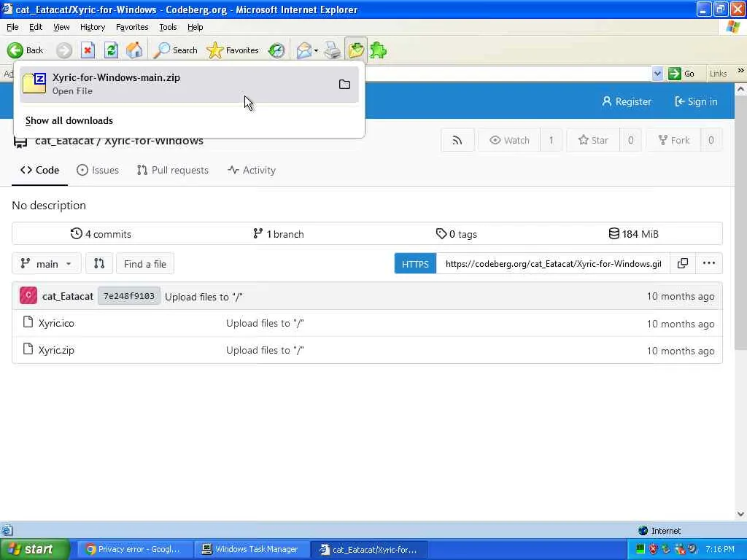Stop page loading with red X icon
The height and width of the screenshot is (560, 747).
coord(88,50)
